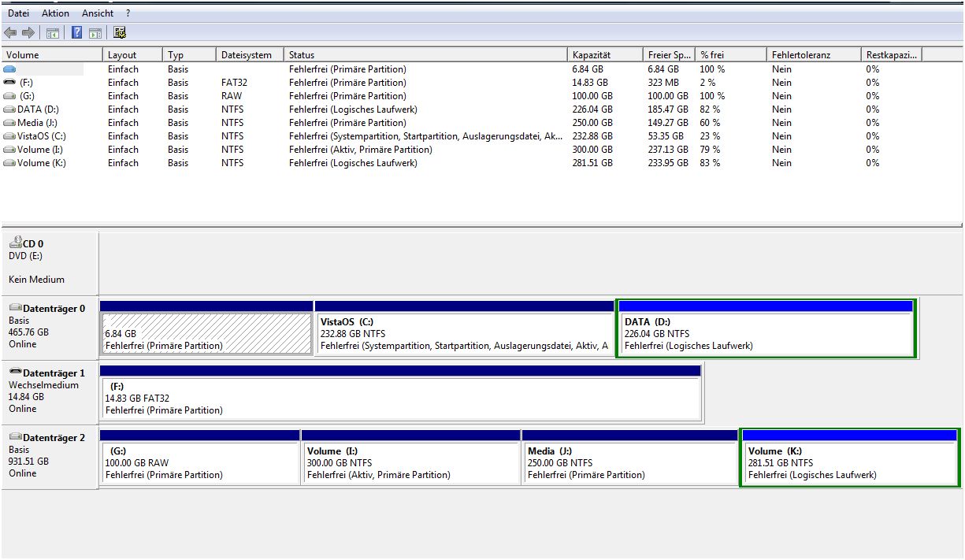
Task: Sort by the Dateisystem column header
Action: 250,55
